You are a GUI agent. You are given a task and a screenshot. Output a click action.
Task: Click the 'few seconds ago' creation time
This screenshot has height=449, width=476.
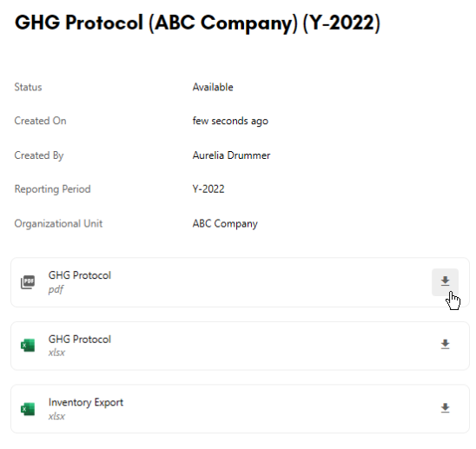pyautogui.click(x=230, y=121)
